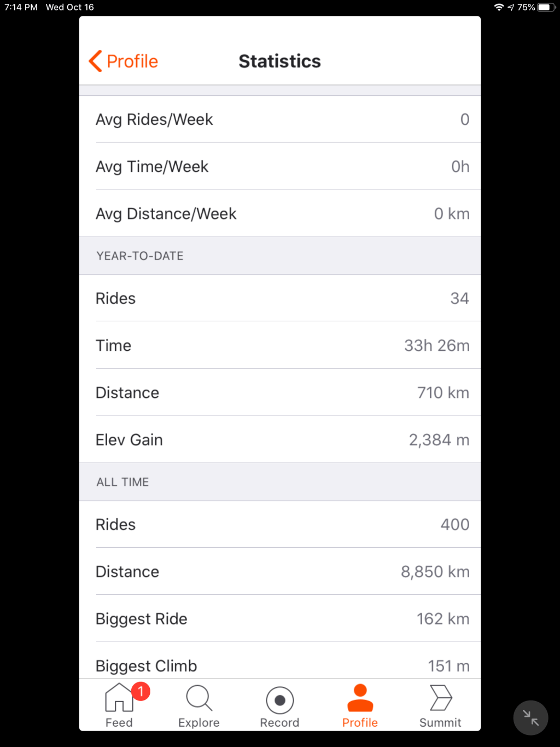Viewport: 560px width, 747px height.
Task: Tap the shrink arrows corner button
Action: point(530,717)
